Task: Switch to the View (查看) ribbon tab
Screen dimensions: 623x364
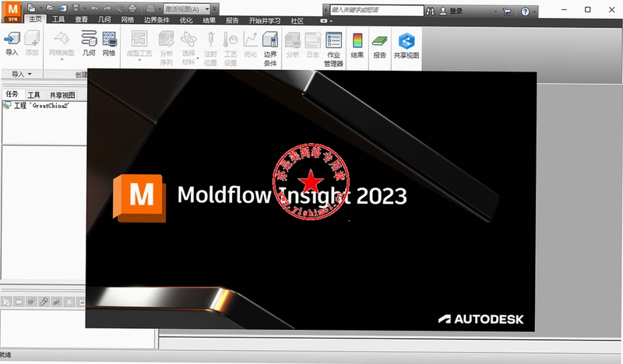Action: (x=82, y=19)
